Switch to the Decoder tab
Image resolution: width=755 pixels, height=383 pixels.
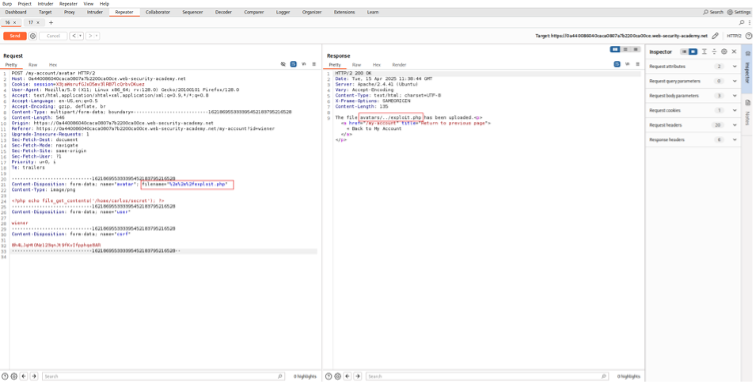point(223,12)
